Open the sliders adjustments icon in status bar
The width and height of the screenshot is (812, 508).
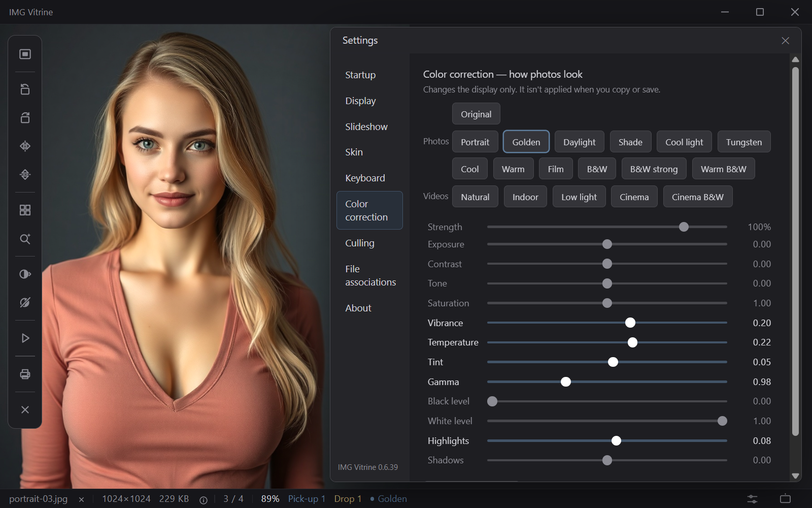[752, 499]
